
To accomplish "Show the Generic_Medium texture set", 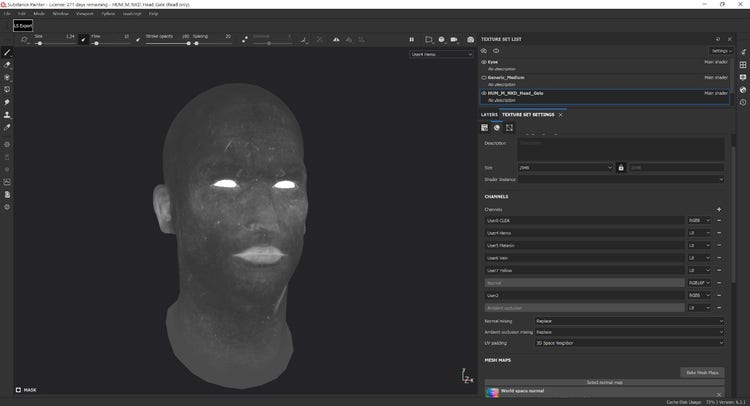I will point(484,77).
